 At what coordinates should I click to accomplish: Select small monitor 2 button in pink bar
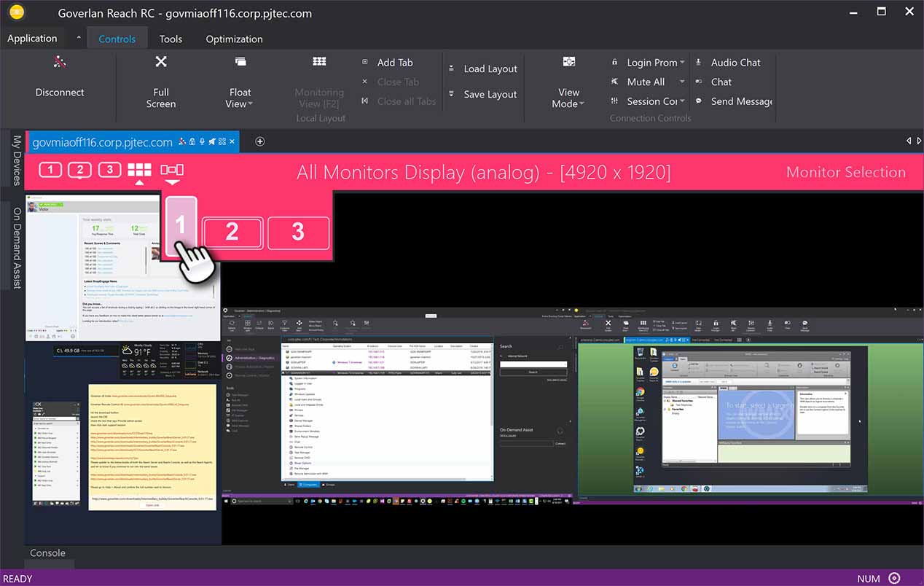(x=79, y=170)
